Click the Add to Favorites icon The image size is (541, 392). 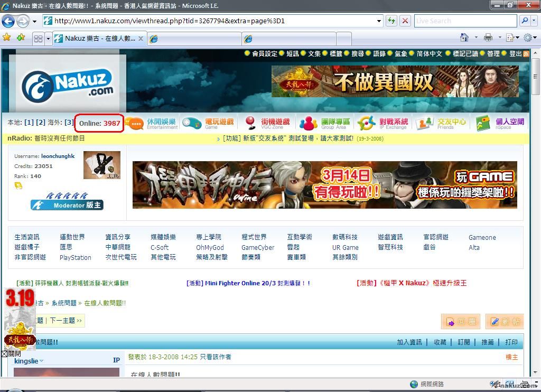pos(21,38)
